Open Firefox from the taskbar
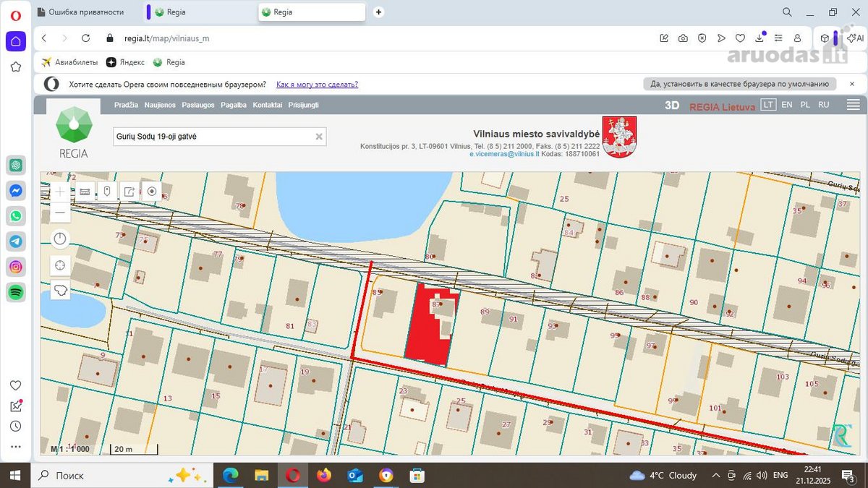868x488 pixels. pos(323,475)
